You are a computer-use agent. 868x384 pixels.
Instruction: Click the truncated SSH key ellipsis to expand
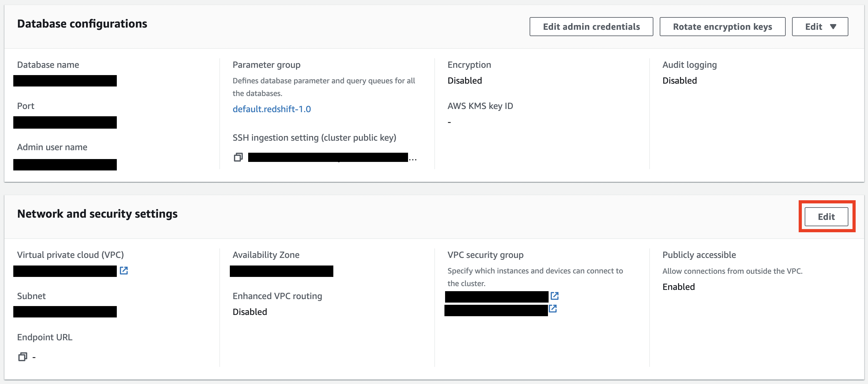pyautogui.click(x=413, y=158)
